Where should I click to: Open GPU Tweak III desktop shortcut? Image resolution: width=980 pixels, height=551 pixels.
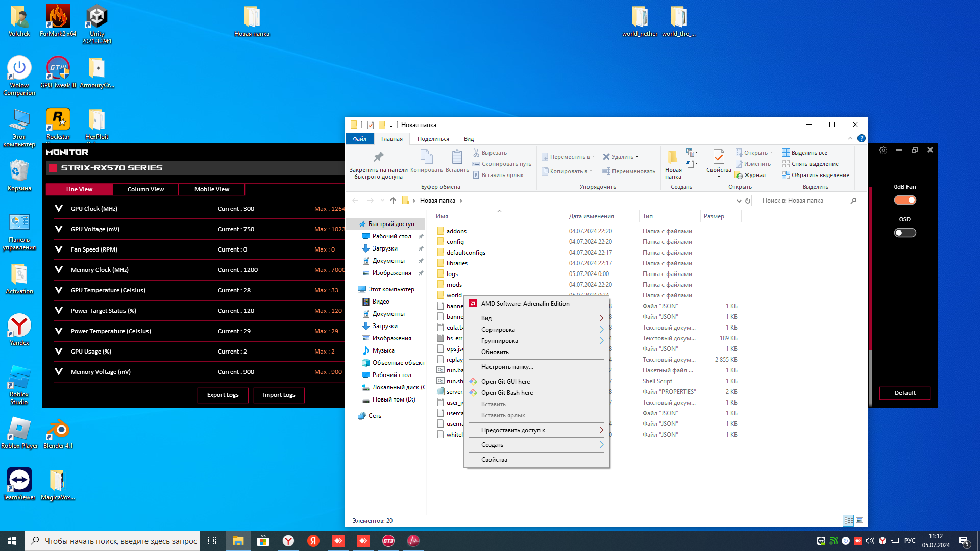[58, 72]
